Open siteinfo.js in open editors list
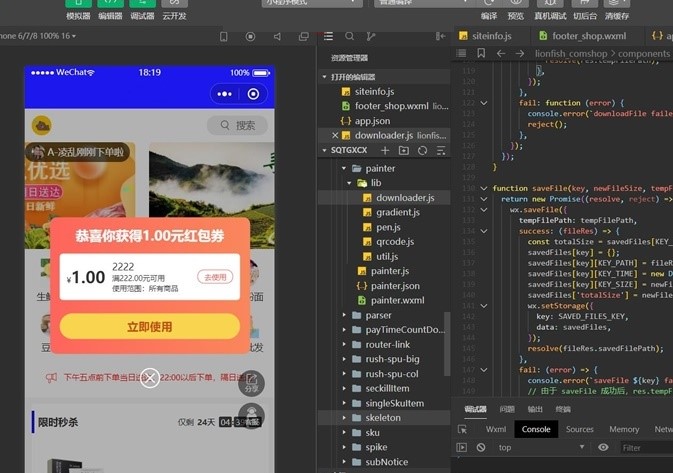The image size is (673, 473). point(384,91)
